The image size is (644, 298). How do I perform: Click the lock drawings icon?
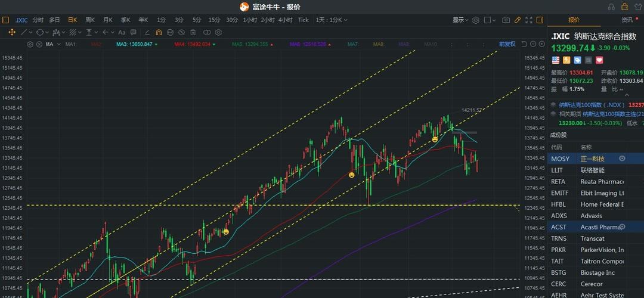click(x=170, y=32)
